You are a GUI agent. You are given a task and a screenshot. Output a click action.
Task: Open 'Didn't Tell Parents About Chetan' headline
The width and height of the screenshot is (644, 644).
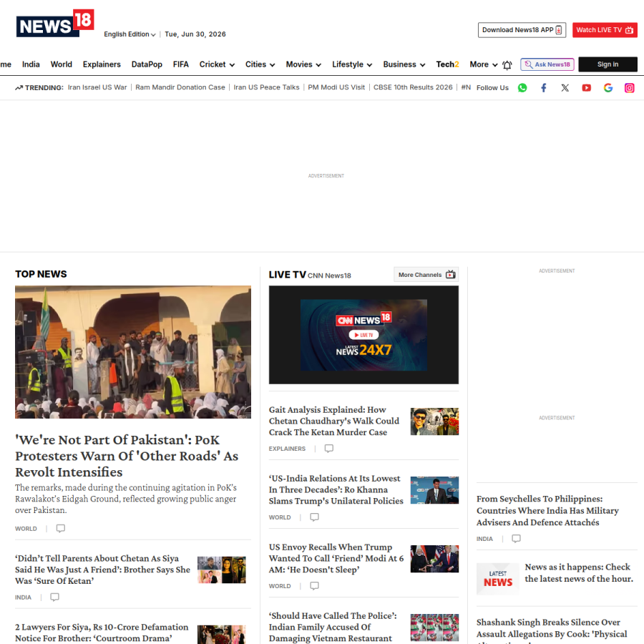tap(102, 570)
